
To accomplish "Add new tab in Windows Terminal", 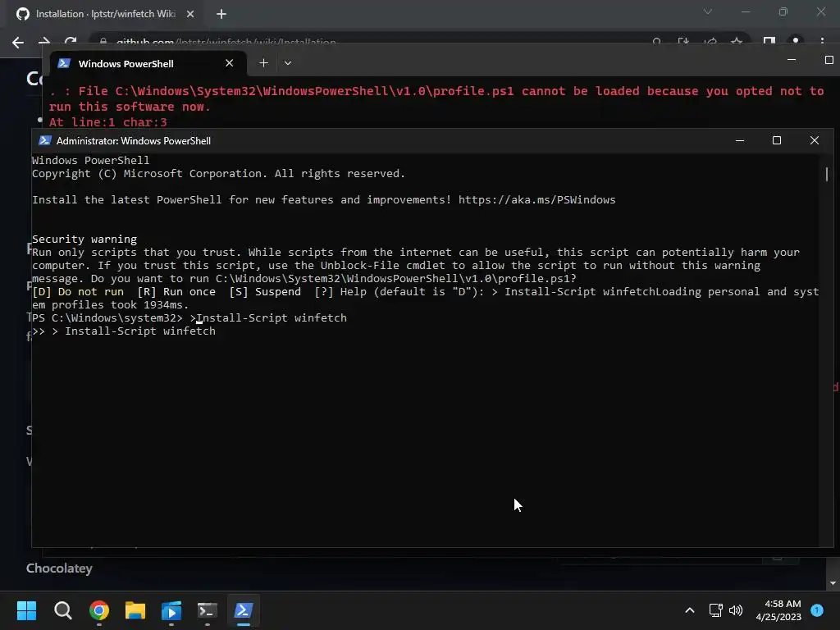I will point(263,63).
